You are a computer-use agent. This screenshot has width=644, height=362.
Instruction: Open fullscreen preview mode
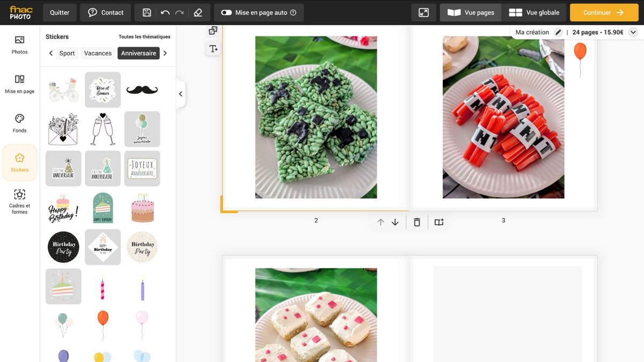pyautogui.click(x=423, y=12)
